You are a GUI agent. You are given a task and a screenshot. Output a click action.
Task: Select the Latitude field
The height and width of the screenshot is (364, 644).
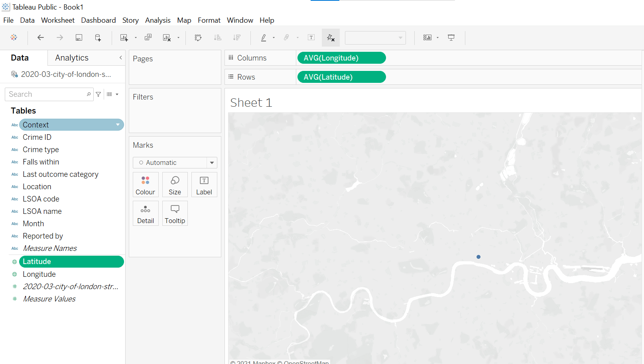(71, 262)
